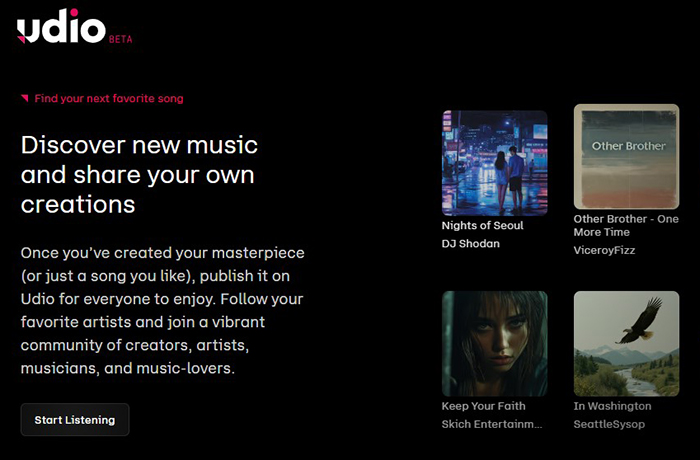
Task: Click the 'Discover new music' heading
Action: [139, 175]
